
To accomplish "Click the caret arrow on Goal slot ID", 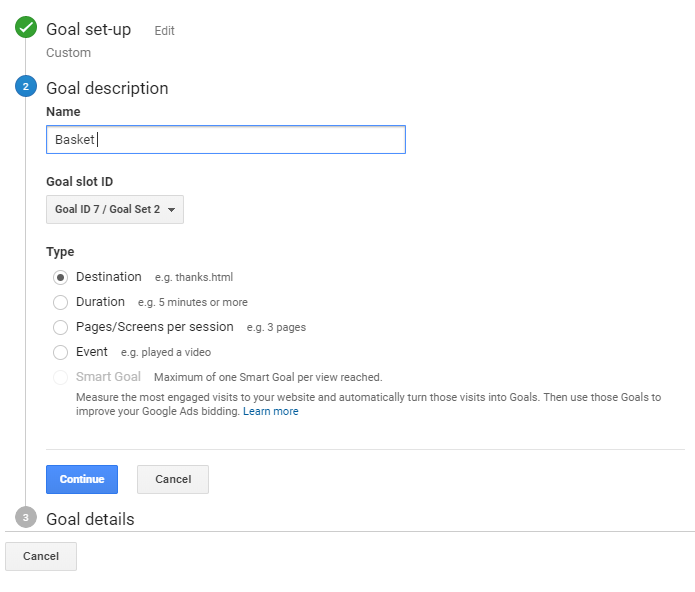I will point(172,210).
